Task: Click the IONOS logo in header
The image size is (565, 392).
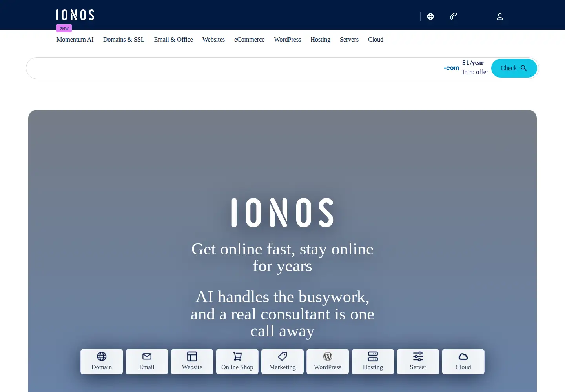Action: (75, 15)
